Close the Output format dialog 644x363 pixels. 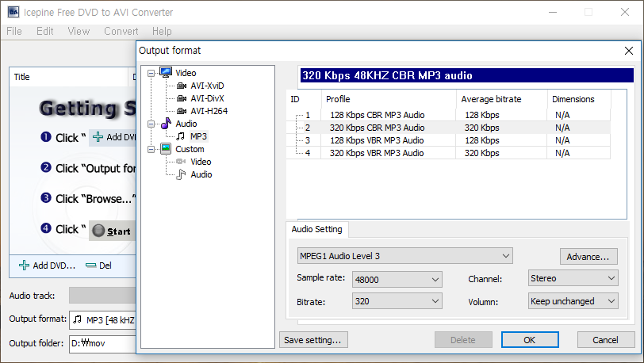pos(628,51)
